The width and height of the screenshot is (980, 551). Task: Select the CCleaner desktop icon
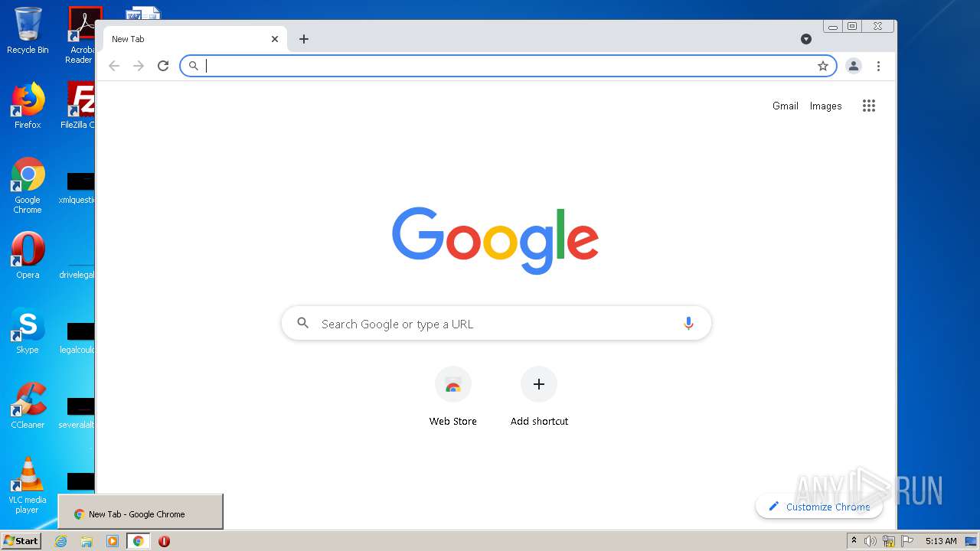coord(28,406)
